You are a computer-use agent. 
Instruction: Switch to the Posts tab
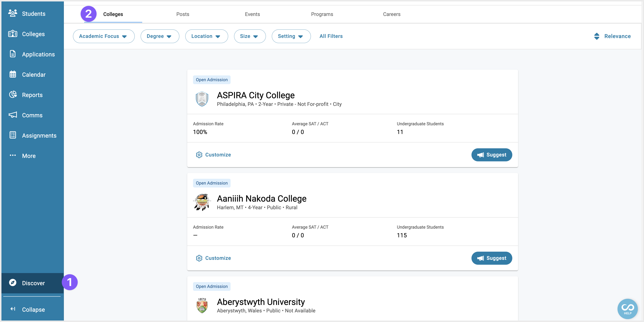183,14
